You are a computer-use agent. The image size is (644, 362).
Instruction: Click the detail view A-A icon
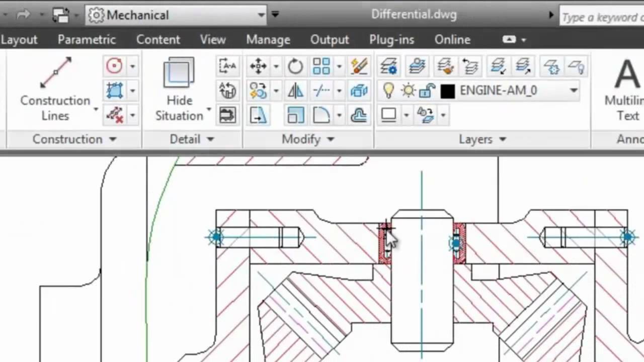point(228,66)
